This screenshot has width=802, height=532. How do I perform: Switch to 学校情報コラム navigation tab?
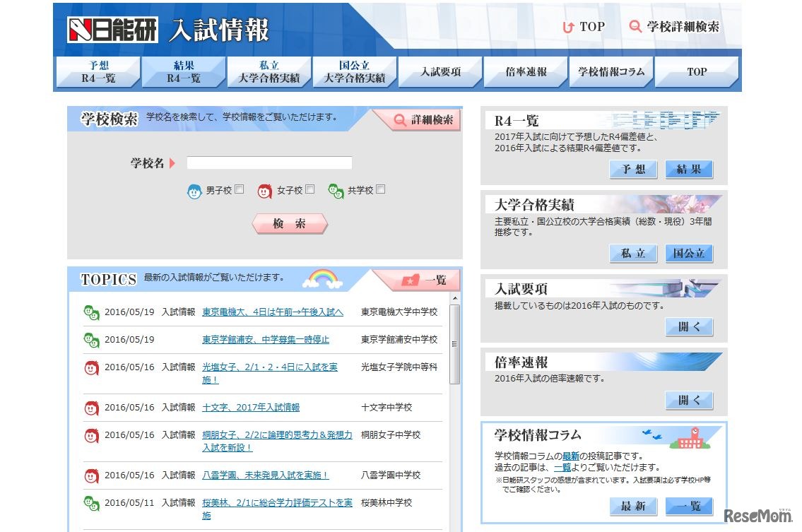click(611, 71)
